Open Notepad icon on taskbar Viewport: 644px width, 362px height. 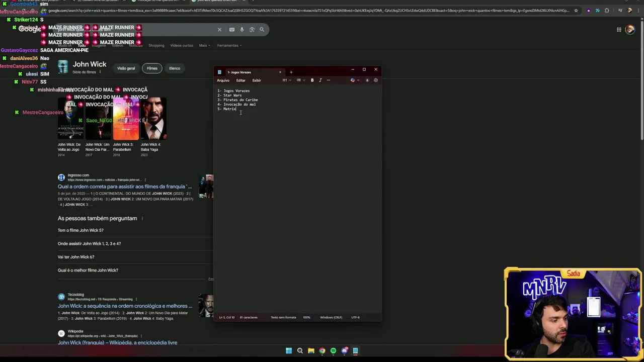pos(355,351)
